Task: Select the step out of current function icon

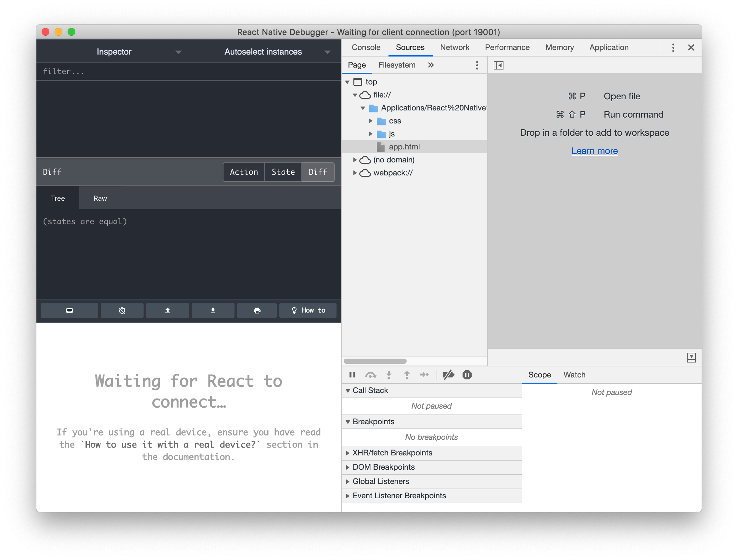Action: (407, 375)
